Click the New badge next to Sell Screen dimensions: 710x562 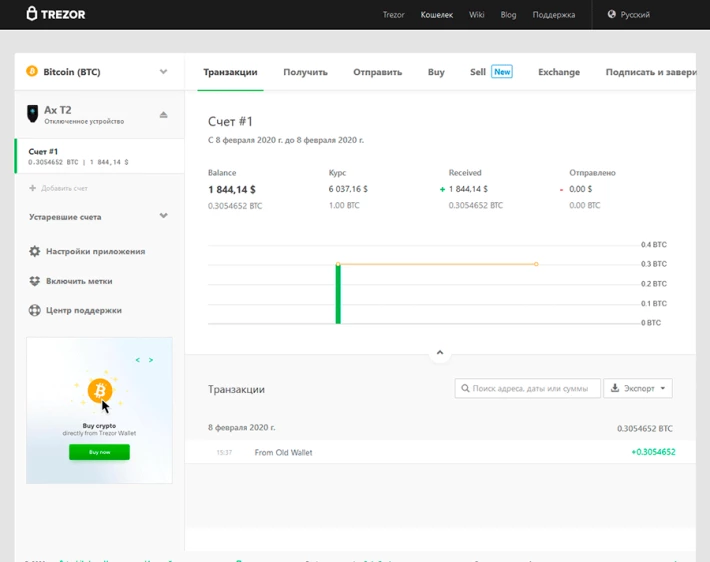[x=502, y=72]
